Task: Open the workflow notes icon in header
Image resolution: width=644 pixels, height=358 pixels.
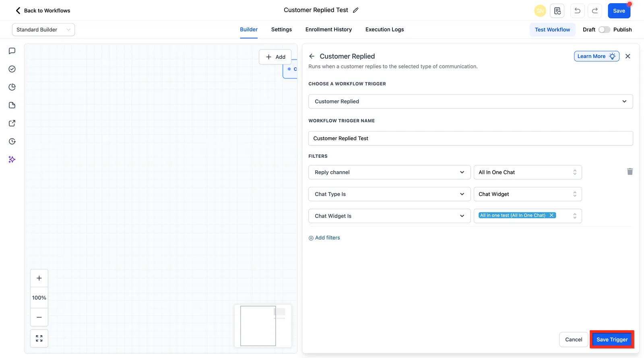Action: pos(557,11)
